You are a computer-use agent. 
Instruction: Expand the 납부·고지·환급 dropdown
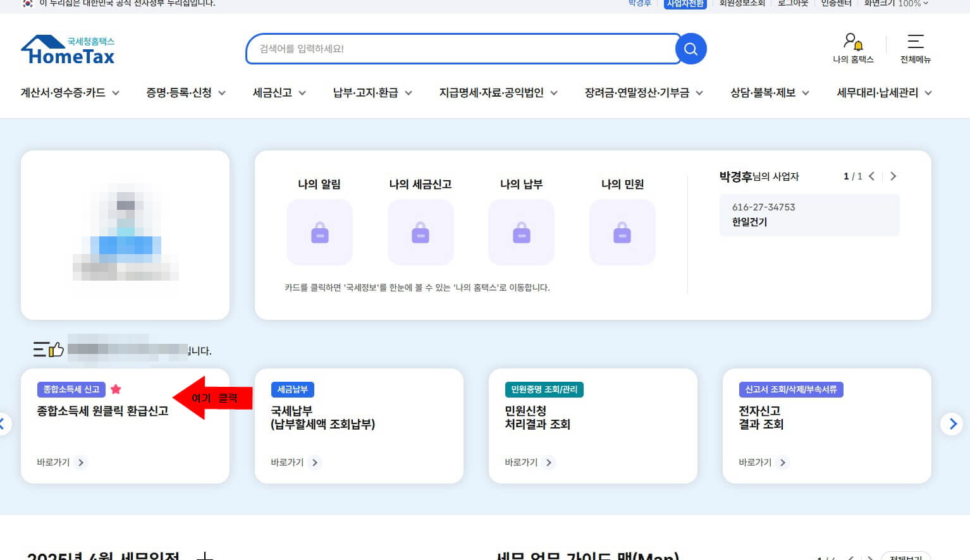point(371,92)
